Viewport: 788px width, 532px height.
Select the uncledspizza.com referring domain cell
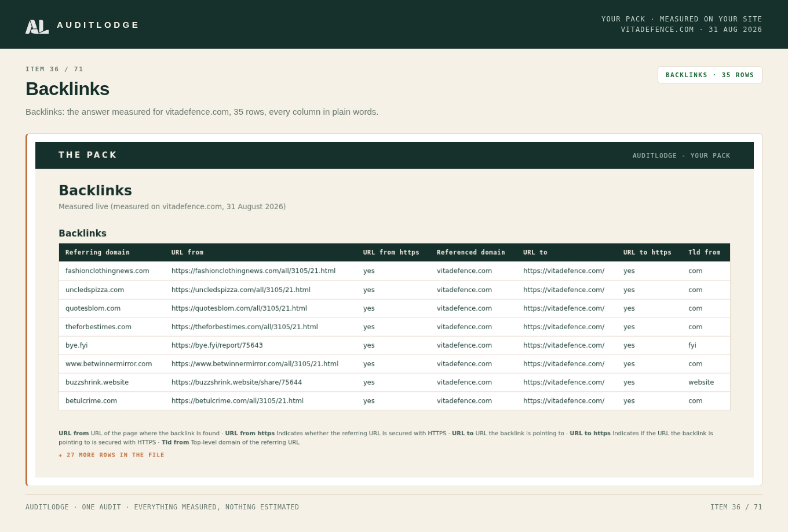click(x=94, y=290)
